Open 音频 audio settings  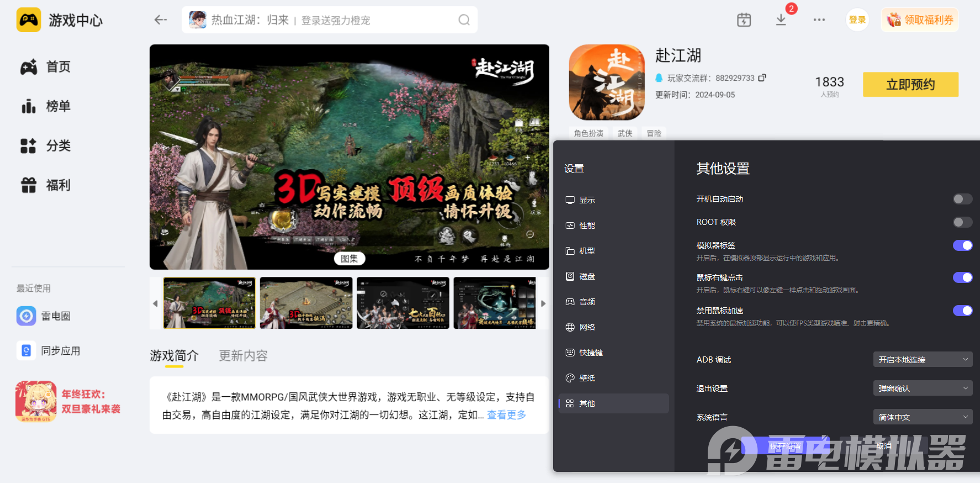(x=614, y=302)
